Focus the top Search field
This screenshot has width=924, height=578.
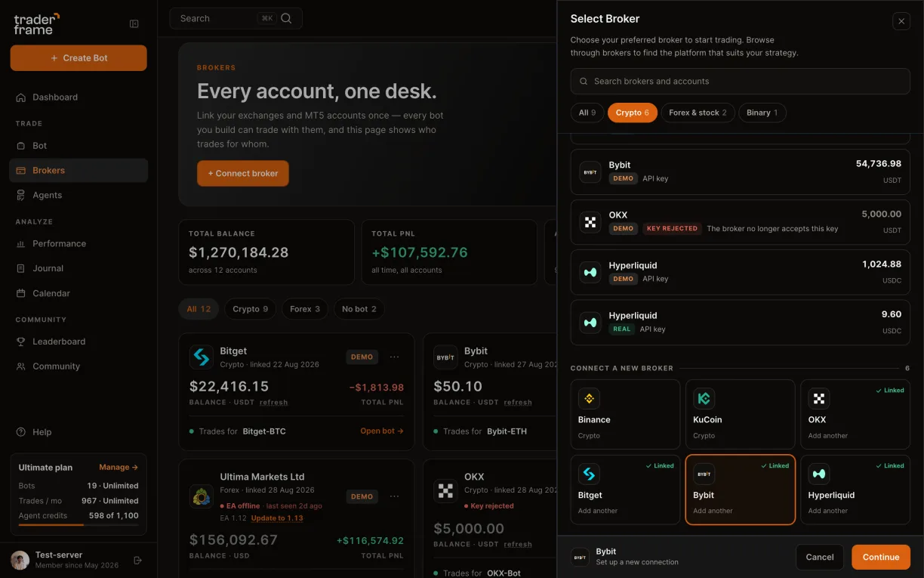[x=236, y=18]
